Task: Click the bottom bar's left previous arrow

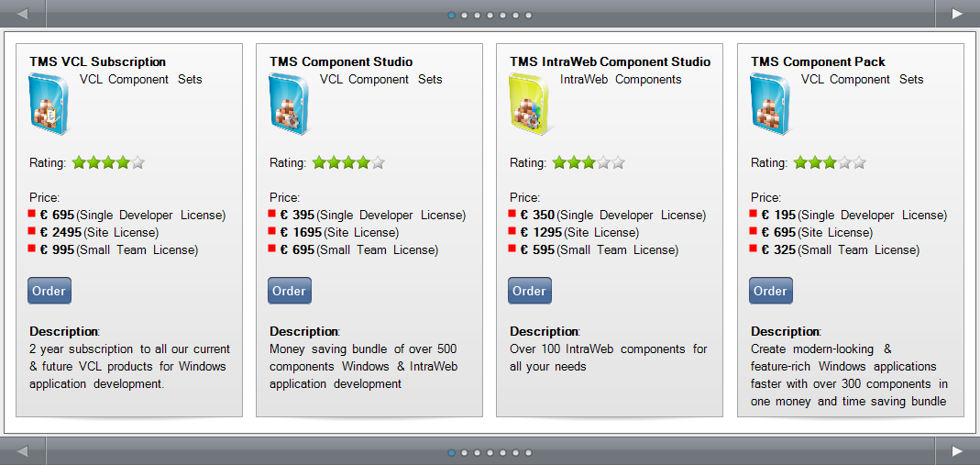Action: point(23,451)
